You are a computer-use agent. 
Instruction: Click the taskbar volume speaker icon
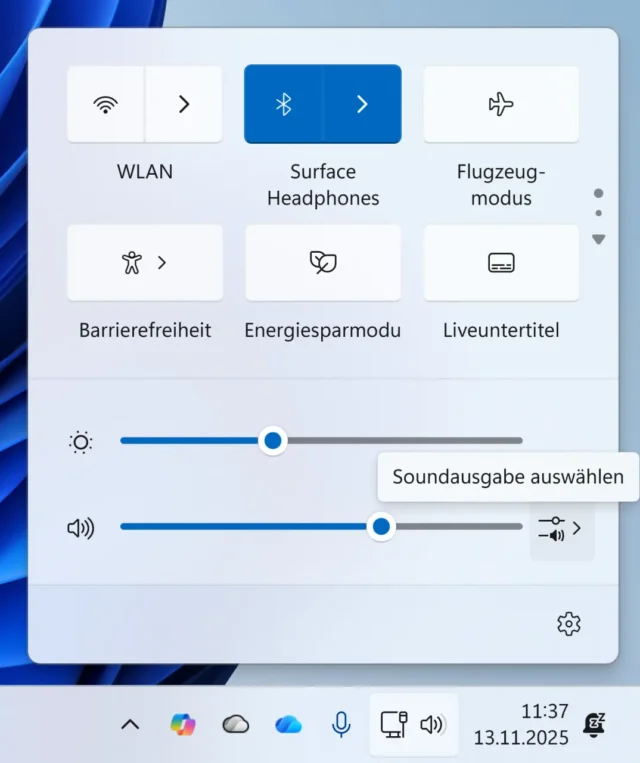432,725
